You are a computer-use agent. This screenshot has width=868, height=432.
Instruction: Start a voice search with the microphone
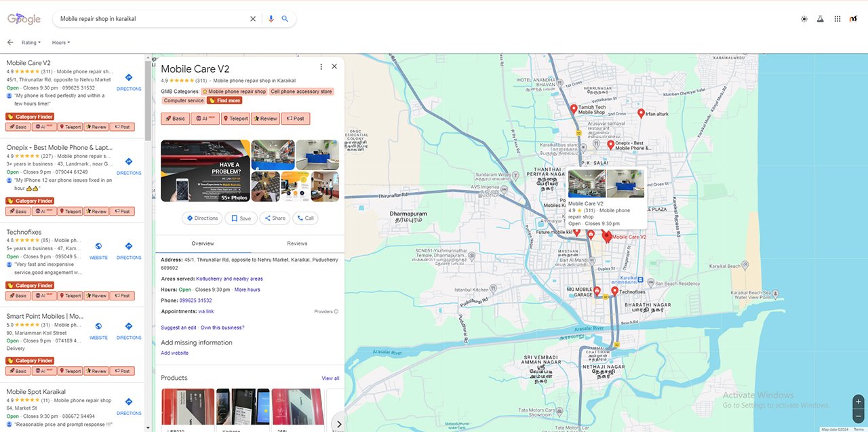271,19
